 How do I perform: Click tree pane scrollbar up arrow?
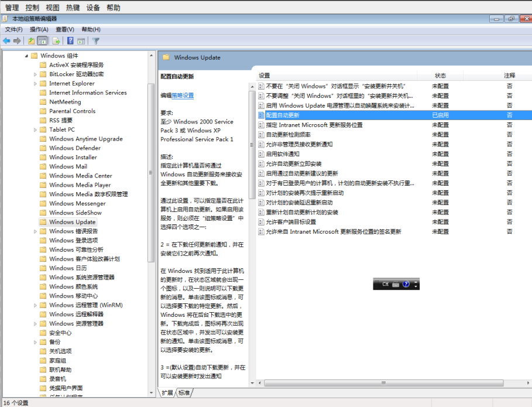152,55
